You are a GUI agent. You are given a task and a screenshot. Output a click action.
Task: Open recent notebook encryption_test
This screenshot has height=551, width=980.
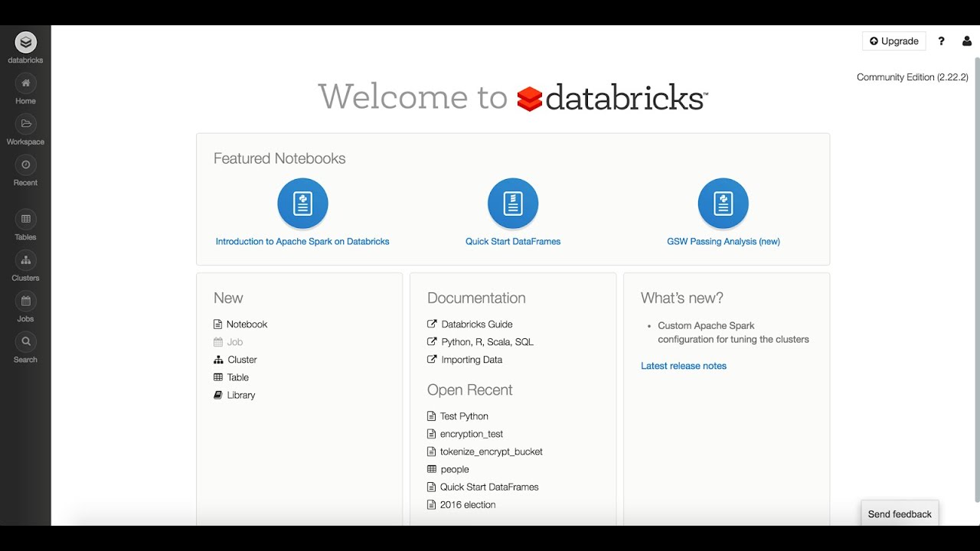point(465,434)
